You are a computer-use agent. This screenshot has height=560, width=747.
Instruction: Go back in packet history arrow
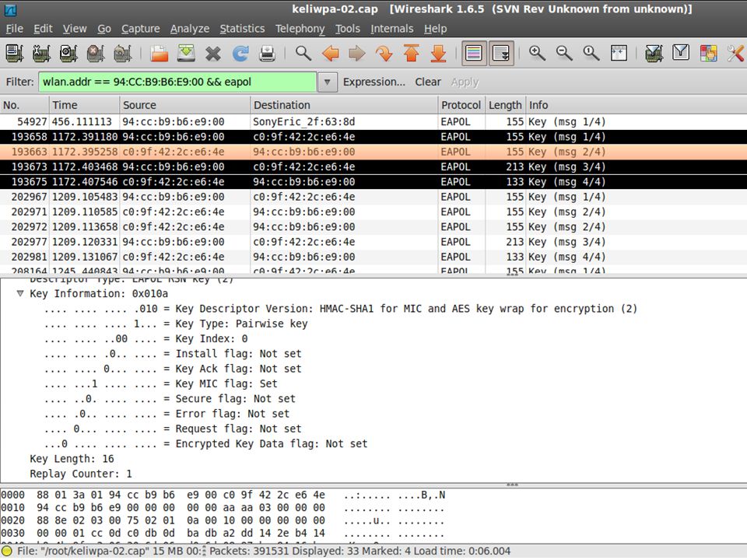[330, 53]
